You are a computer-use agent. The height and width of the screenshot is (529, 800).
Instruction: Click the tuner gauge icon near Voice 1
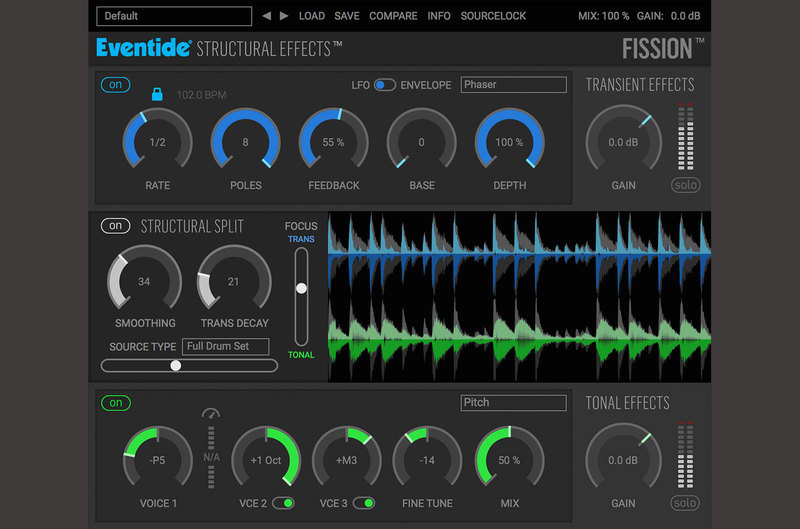tap(210, 414)
